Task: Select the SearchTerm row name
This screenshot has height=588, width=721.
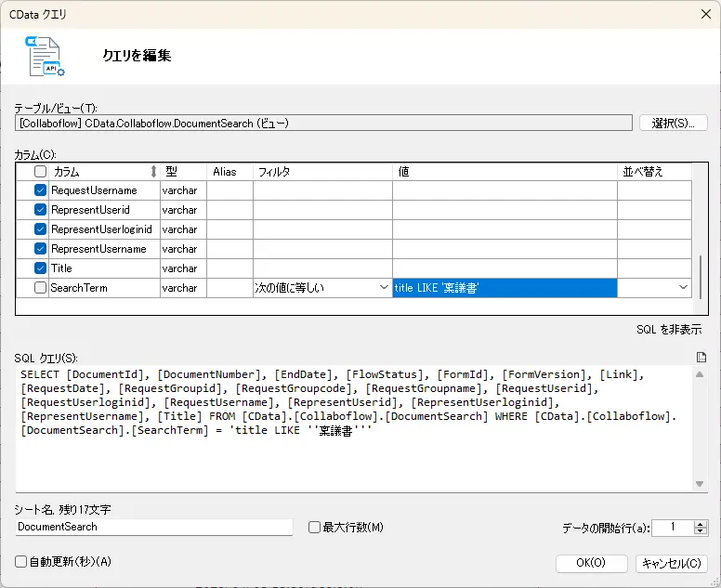Action: [79, 288]
